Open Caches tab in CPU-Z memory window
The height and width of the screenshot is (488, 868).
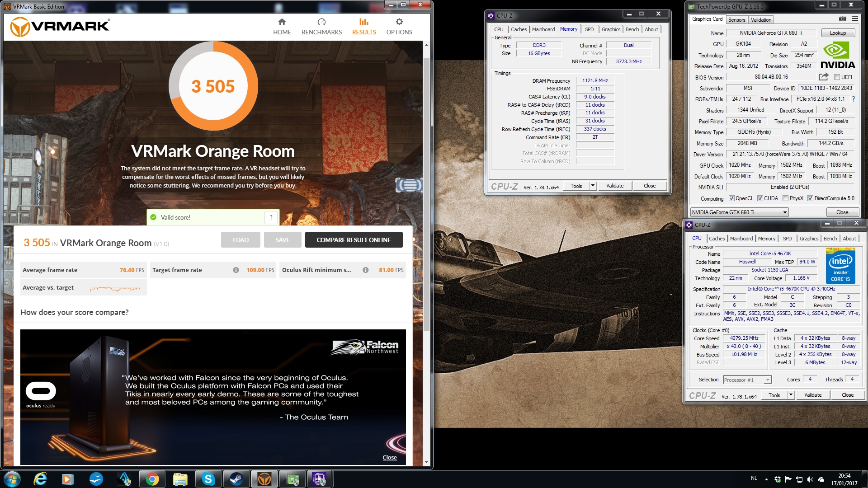pos(519,29)
